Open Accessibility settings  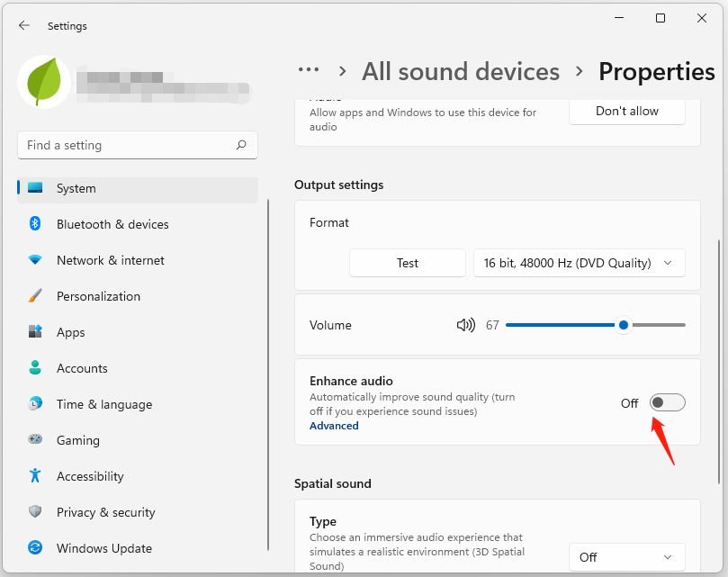34,476
